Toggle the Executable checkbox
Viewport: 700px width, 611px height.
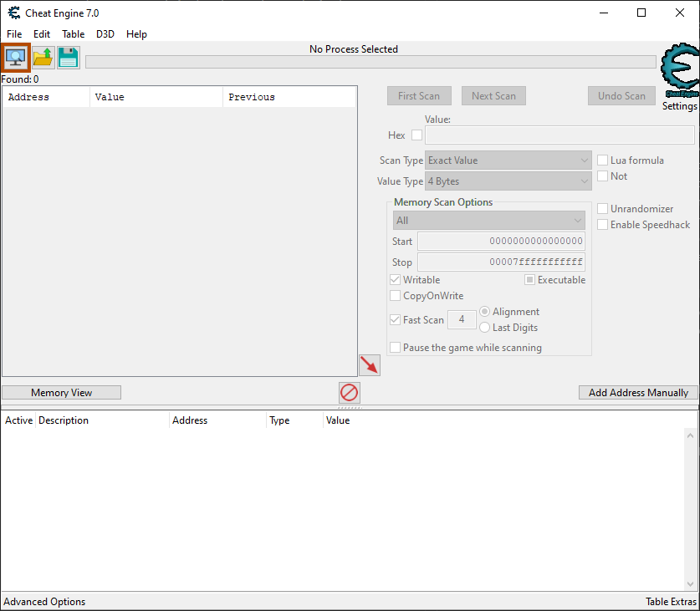click(x=529, y=280)
